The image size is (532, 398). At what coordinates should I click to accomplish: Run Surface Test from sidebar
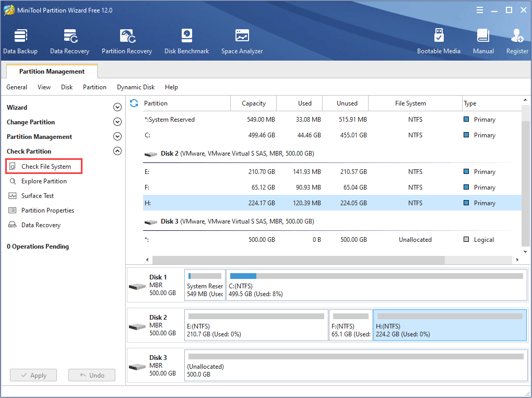click(31, 196)
